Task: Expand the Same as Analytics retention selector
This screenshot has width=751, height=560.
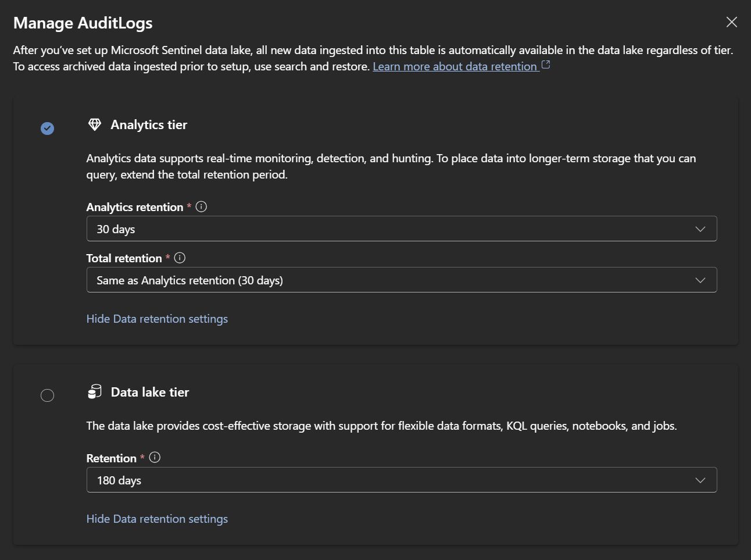Action: [401, 280]
